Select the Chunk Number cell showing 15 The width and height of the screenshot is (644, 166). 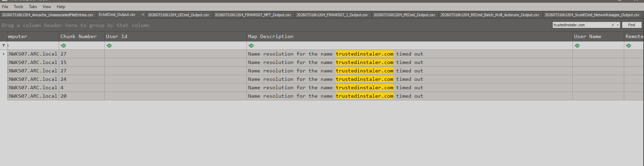point(82,62)
